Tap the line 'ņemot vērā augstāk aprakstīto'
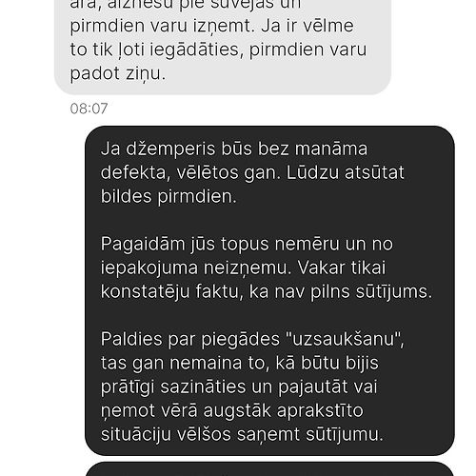Viewport: 476px width, 476px height. [232, 410]
